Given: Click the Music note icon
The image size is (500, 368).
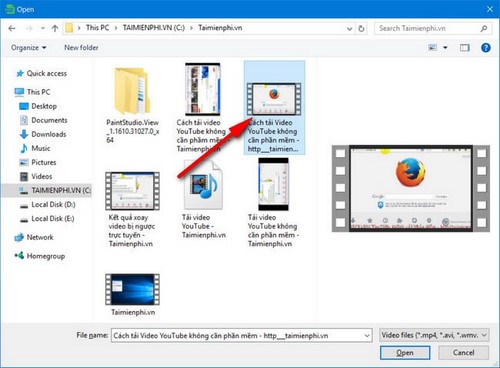Looking at the screenshot, I should tap(24, 148).
